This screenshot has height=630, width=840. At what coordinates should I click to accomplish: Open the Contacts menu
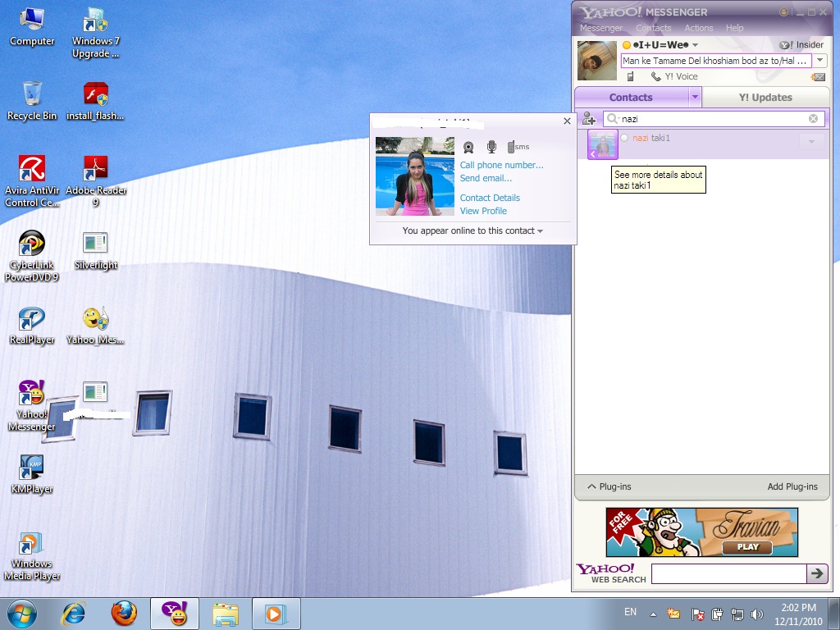[x=654, y=28]
